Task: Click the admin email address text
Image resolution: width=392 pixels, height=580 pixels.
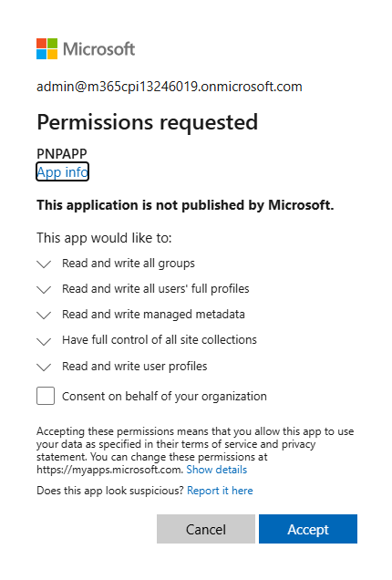Action: [170, 87]
